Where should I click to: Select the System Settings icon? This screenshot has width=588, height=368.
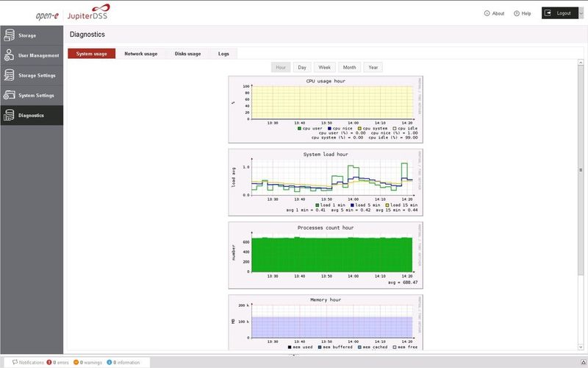(x=9, y=95)
